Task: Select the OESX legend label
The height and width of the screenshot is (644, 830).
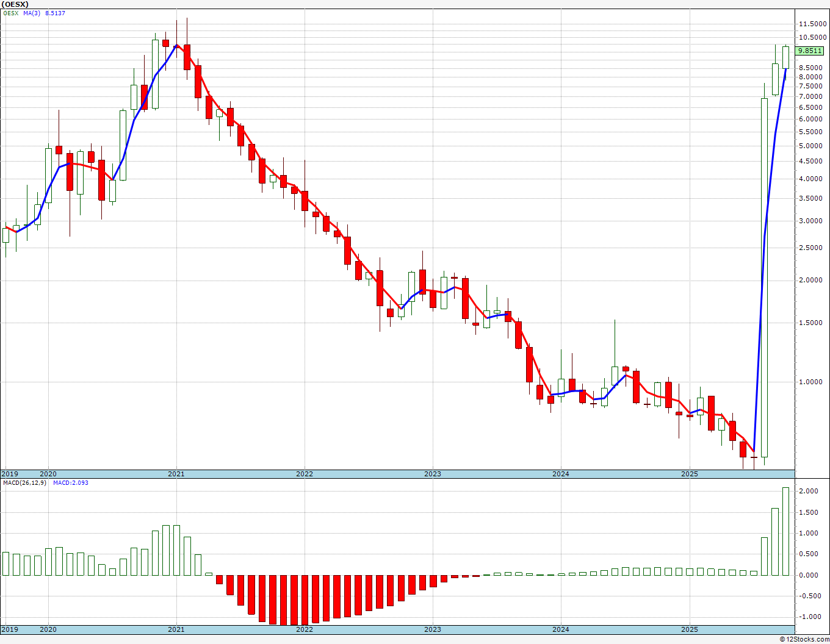Action: tap(10, 13)
